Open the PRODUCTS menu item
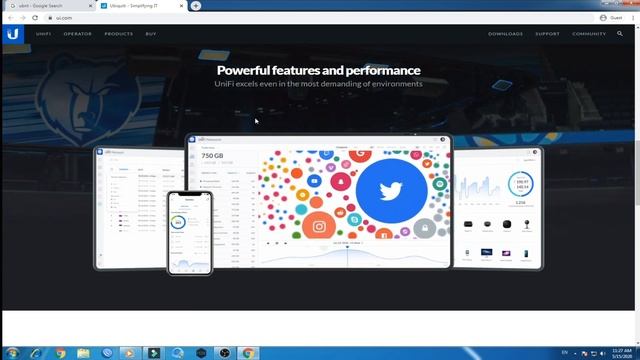Screen dimensions: 640x360 click(x=119, y=34)
